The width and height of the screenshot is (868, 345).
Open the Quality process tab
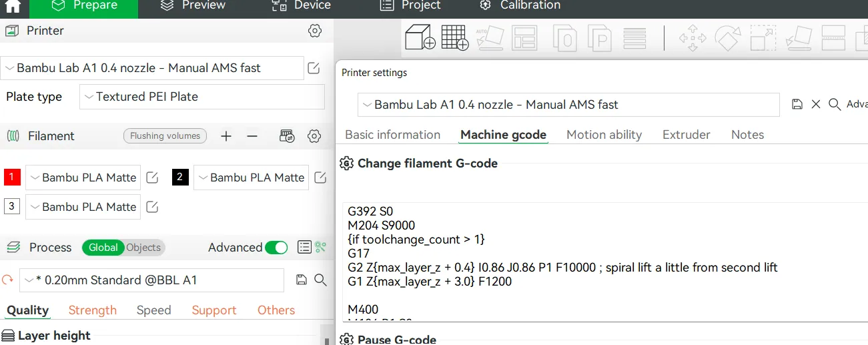point(28,310)
